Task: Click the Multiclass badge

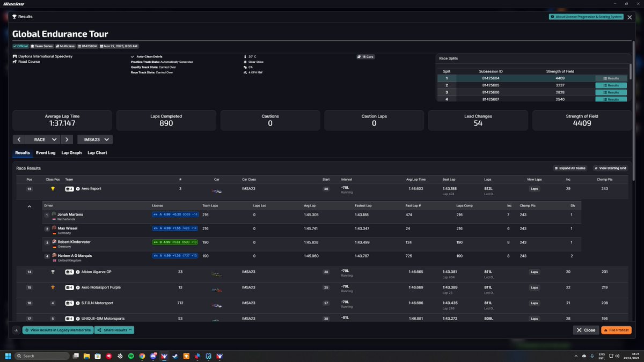Action: coord(65,46)
